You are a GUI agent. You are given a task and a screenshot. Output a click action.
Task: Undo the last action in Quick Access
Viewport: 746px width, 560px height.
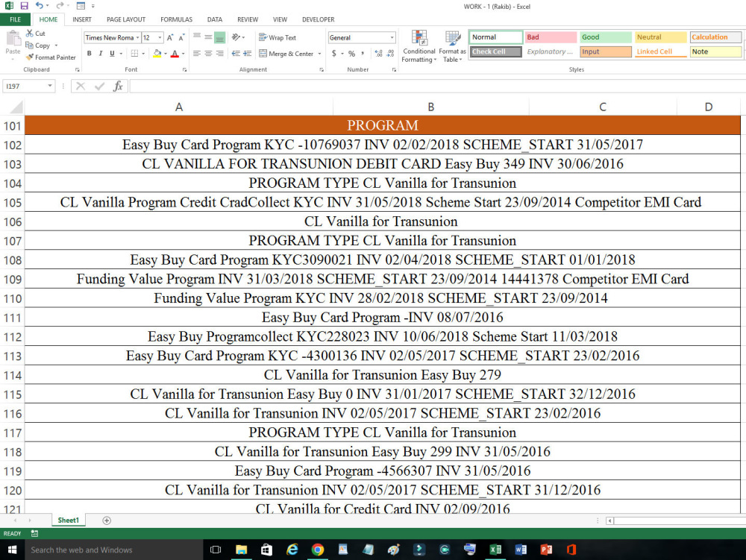pyautogui.click(x=39, y=6)
